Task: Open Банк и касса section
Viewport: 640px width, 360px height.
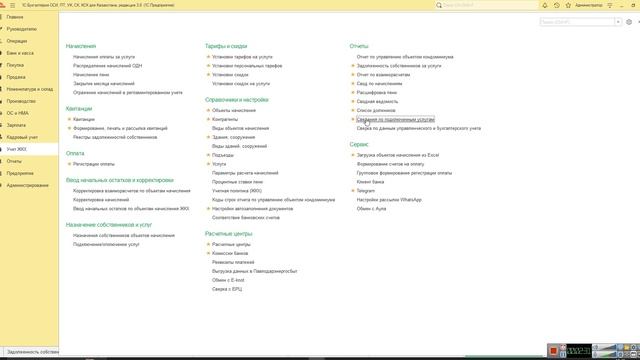Action: [20, 53]
